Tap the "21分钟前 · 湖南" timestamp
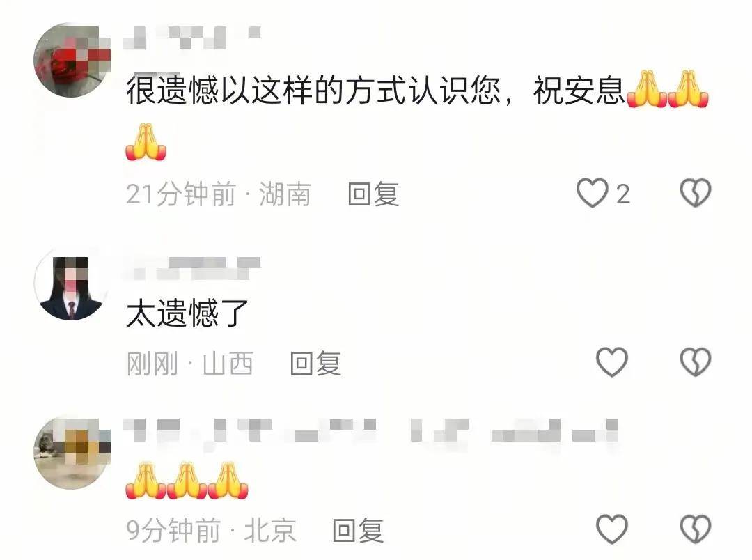Image resolution: width=752 pixels, height=560 pixels. click(x=219, y=194)
